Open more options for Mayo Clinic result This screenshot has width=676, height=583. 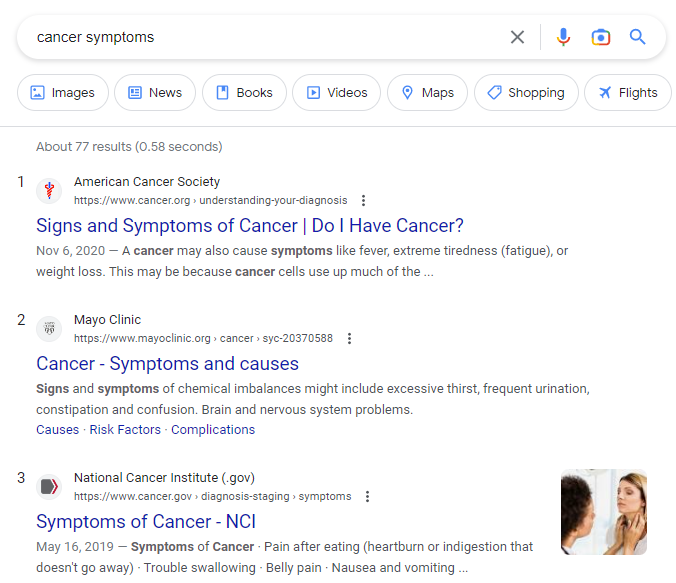tap(349, 339)
